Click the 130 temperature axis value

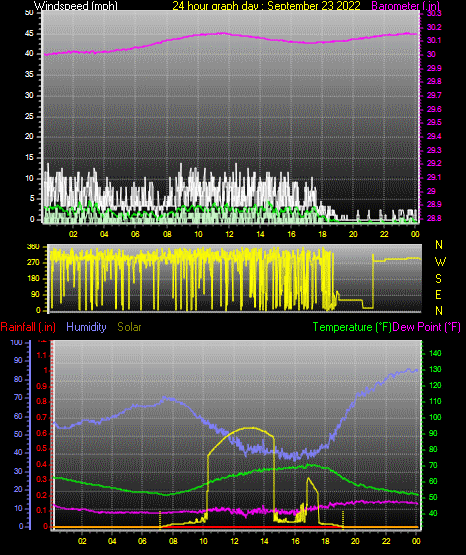[x=435, y=369]
